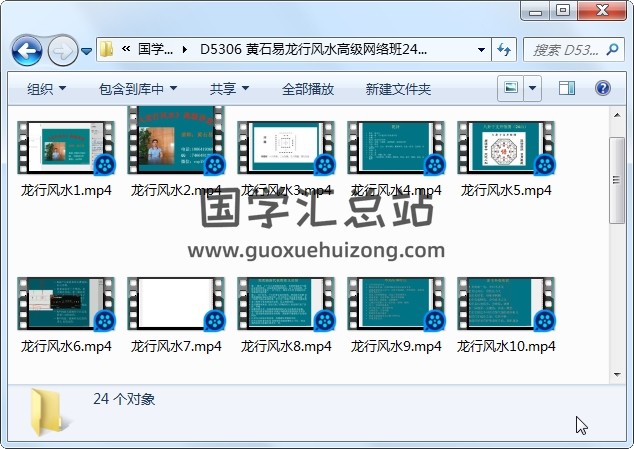Select the 国学... breadcrumb segment
Screen dimensions: 634x449
click(155, 49)
